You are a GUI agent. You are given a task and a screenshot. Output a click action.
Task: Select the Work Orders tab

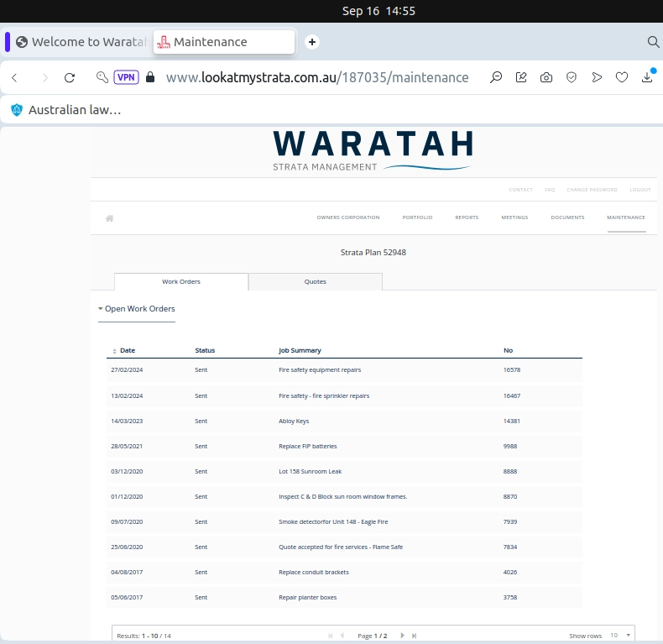pyautogui.click(x=181, y=282)
